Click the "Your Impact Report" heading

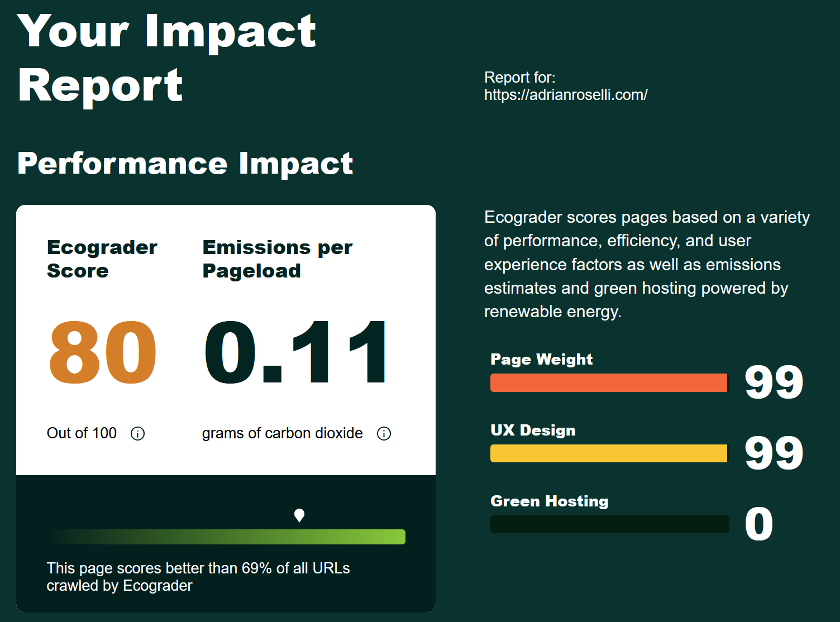[166, 59]
